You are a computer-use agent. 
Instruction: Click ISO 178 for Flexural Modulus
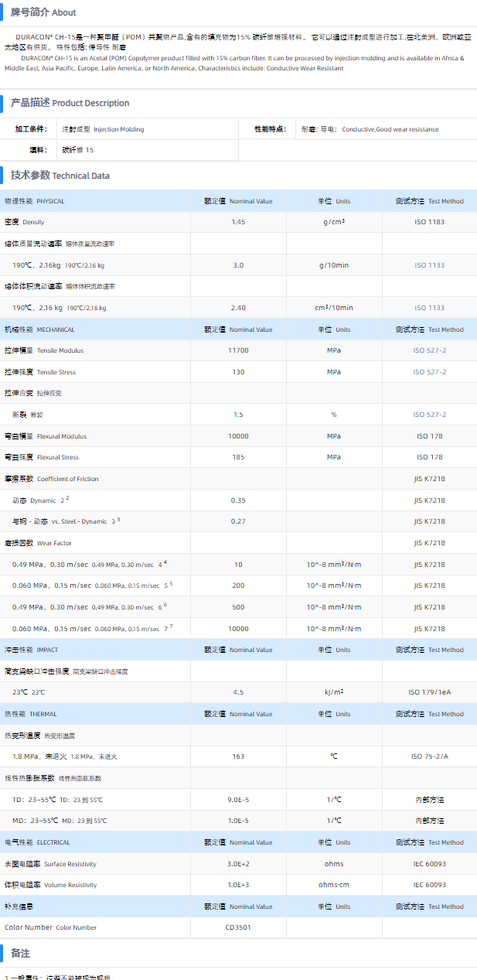429,436
